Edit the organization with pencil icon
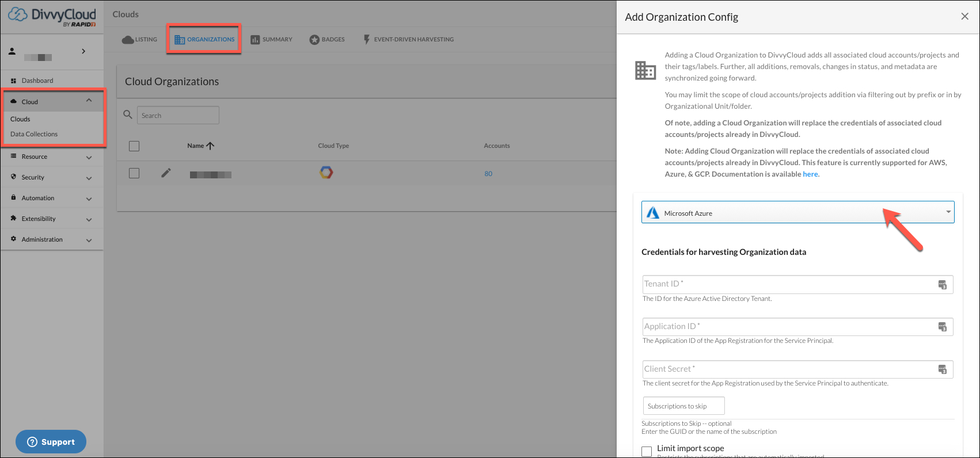 166,173
